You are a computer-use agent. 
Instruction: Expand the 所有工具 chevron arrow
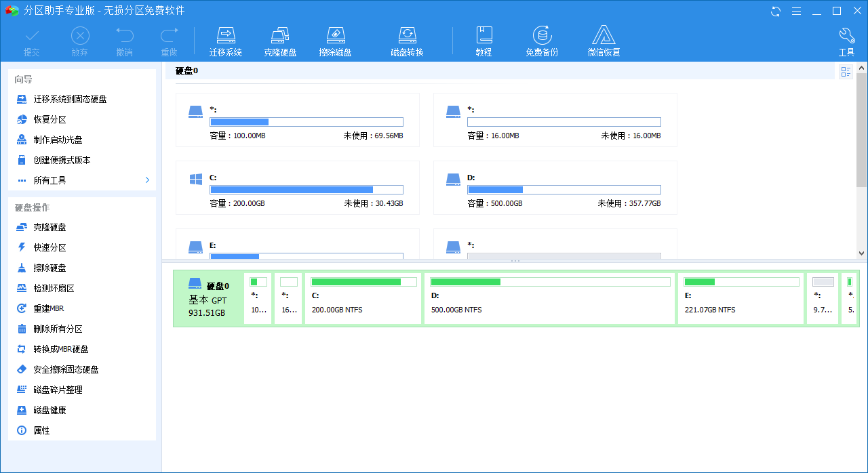pos(147,180)
